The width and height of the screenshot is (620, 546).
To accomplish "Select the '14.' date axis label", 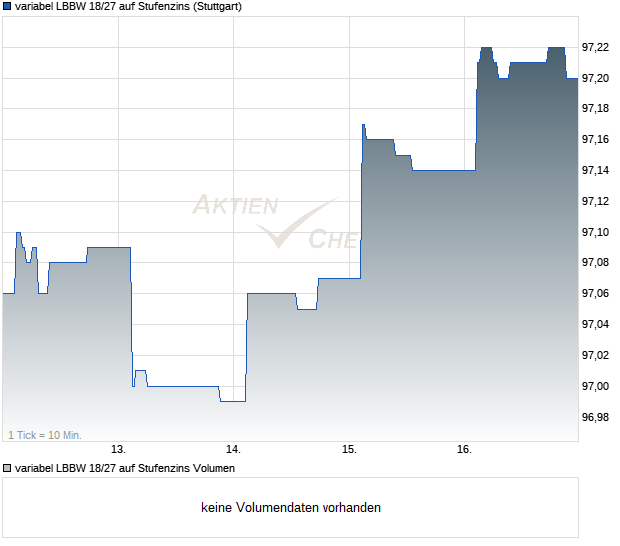I will (x=233, y=450).
